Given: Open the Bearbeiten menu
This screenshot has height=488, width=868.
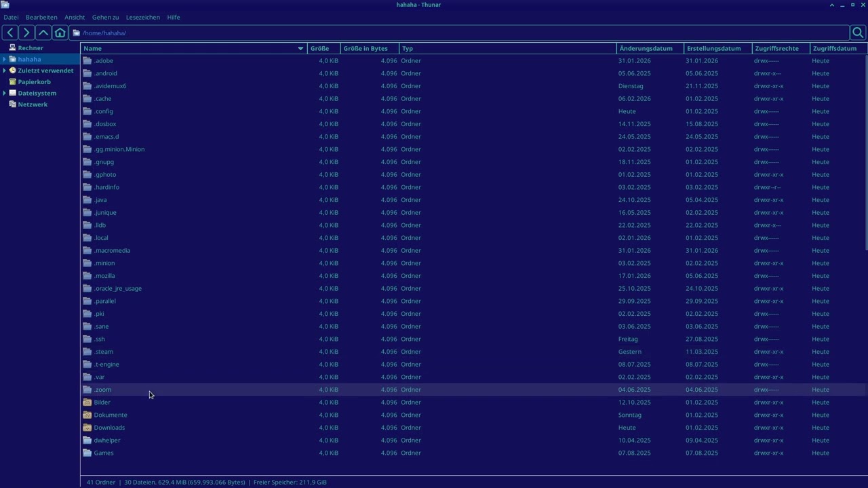Looking at the screenshot, I should [41, 17].
